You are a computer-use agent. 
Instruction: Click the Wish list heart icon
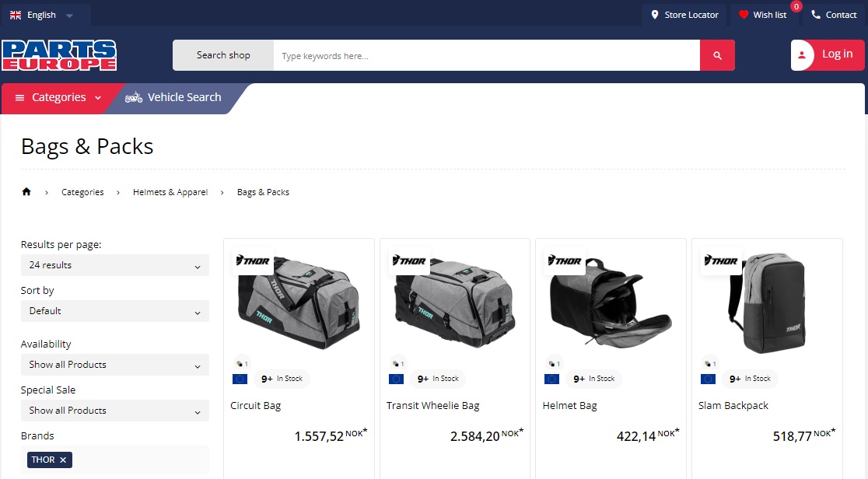pyautogui.click(x=744, y=15)
